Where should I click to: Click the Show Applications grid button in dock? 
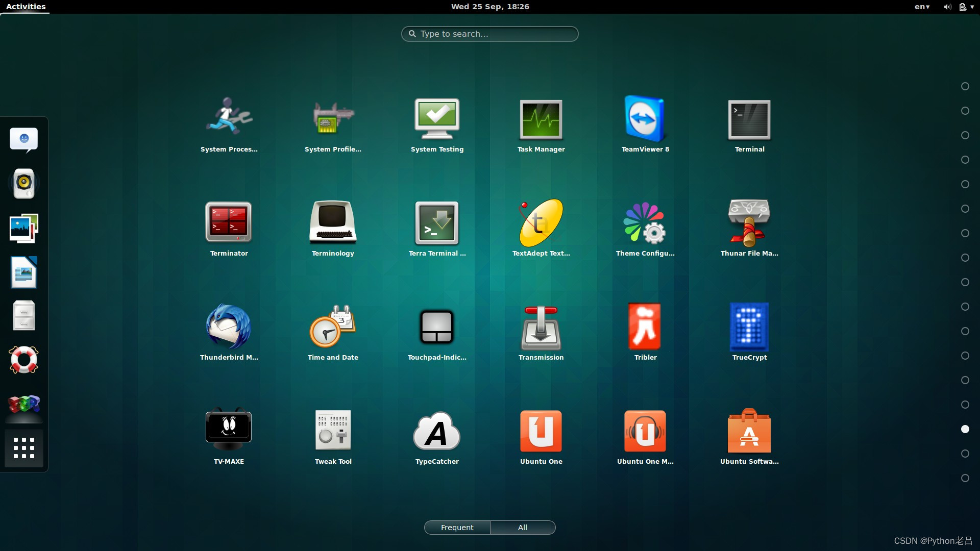(x=24, y=448)
